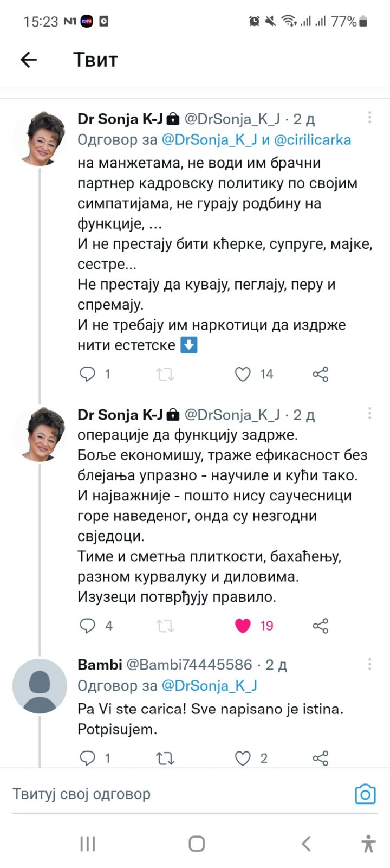Reply to first tweet via comment icon
The height and width of the screenshot is (868, 390).
[x=88, y=374]
